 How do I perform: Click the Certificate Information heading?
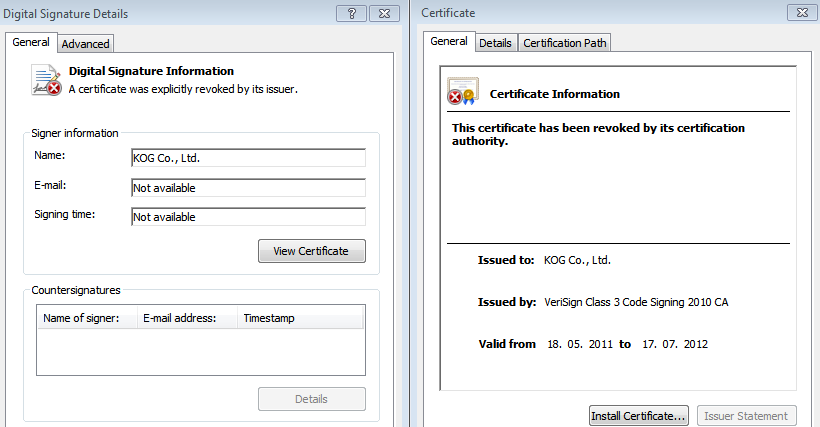pos(555,94)
